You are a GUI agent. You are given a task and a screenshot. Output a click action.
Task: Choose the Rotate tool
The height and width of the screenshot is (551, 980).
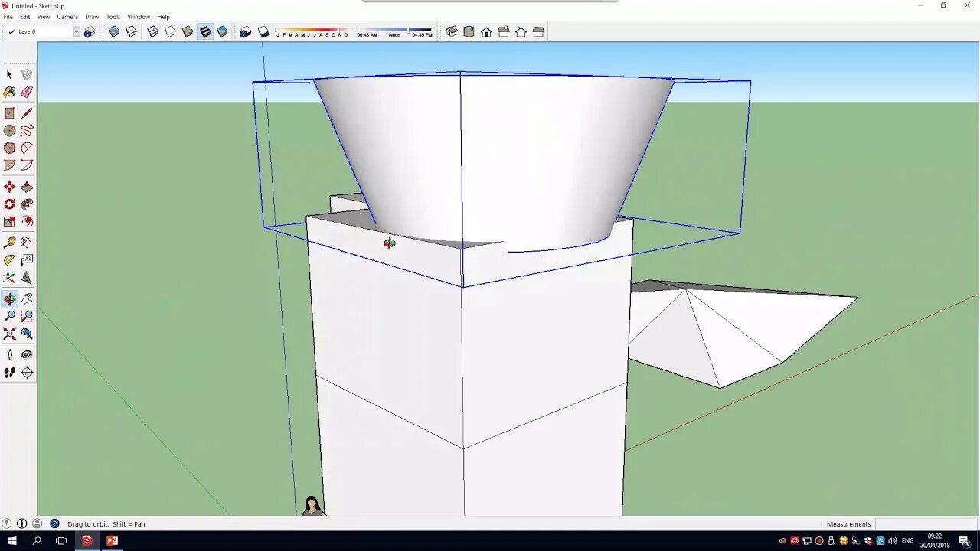9,204
